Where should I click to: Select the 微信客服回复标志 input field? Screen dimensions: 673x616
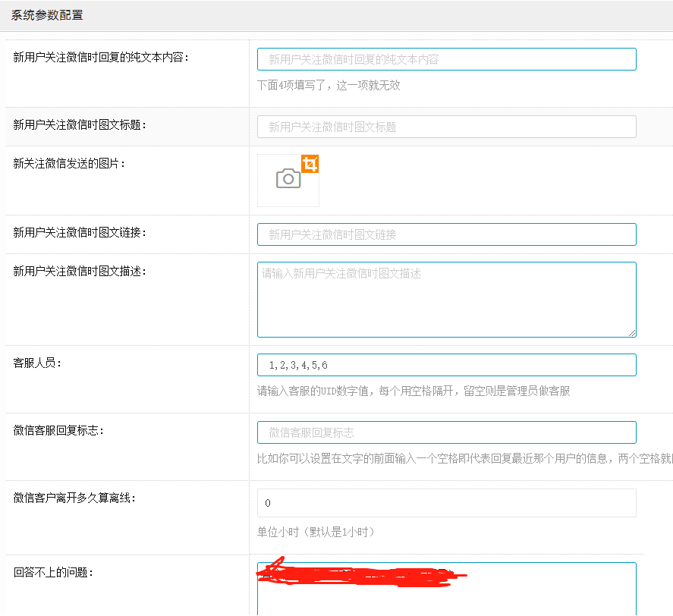pyautogui.click(x=446, y=432)
